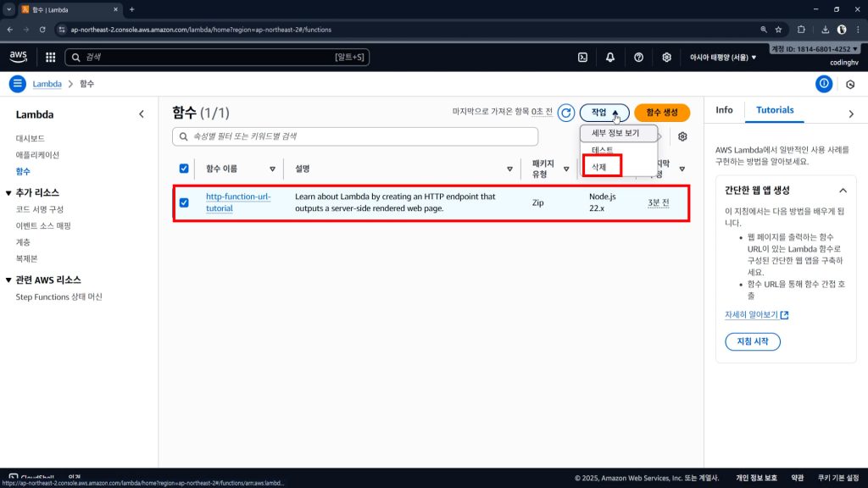Open Step Functions 상태 머신 link

click(x=58, y=297)
